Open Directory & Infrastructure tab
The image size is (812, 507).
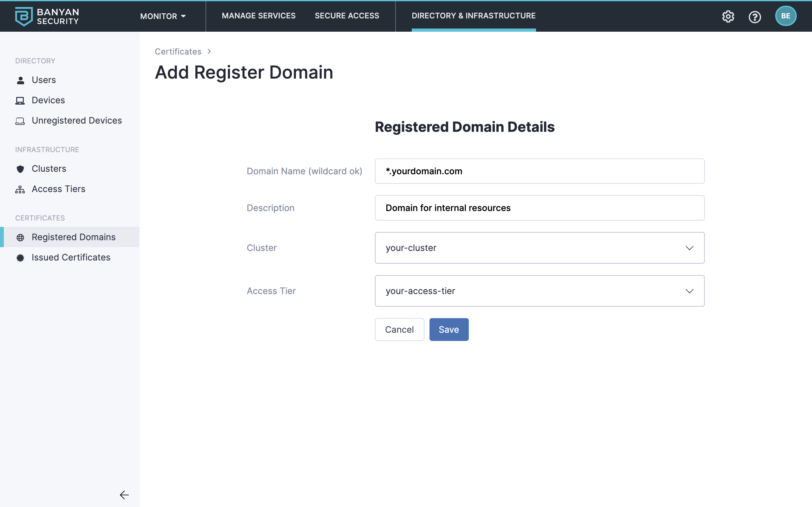(x=474, y=16)
